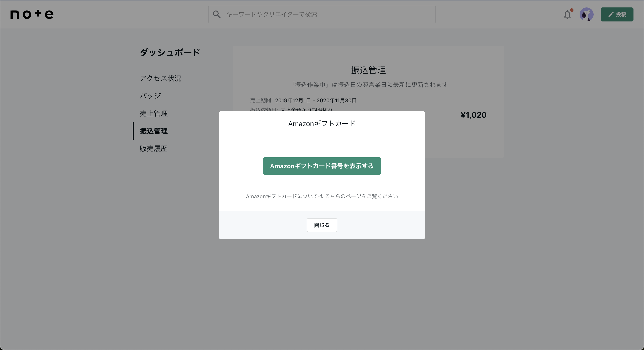Screen dimensions: 644x350
Task: Focus the keyword search field
Action: [x=322, y=14]
